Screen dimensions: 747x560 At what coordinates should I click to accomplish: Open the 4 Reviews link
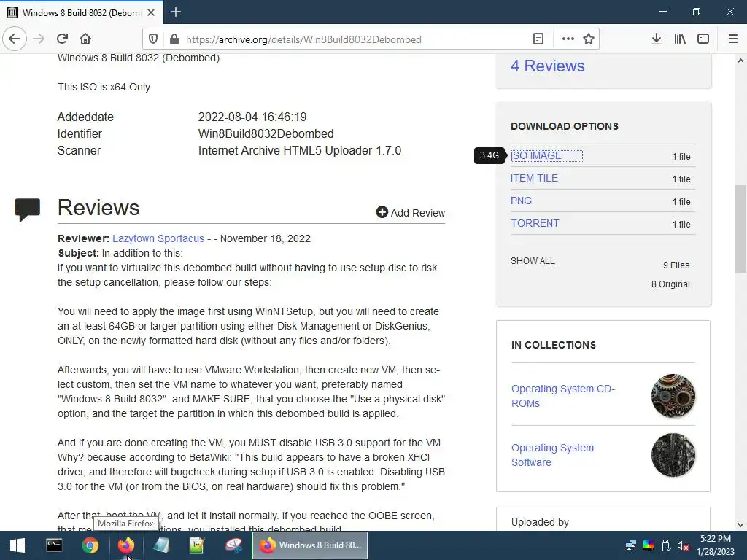(x=547, y=66)
